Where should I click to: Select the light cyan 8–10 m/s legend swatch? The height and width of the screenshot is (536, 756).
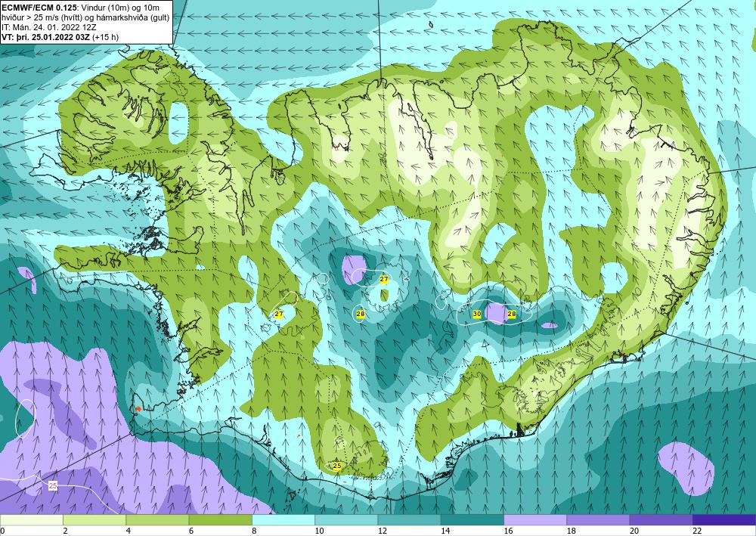click(283, 520)
